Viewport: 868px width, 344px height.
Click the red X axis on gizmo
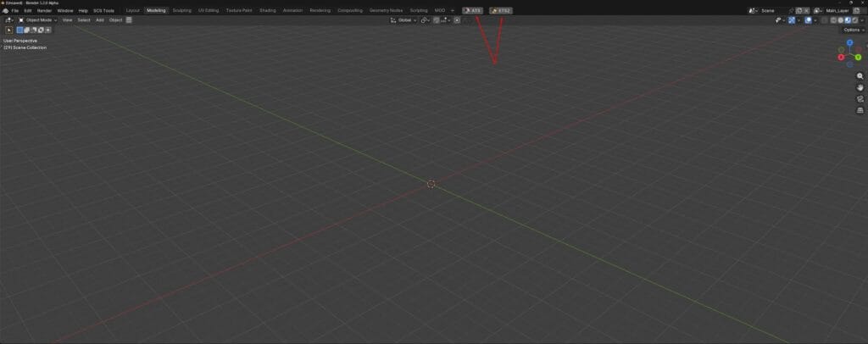point(842,57)
